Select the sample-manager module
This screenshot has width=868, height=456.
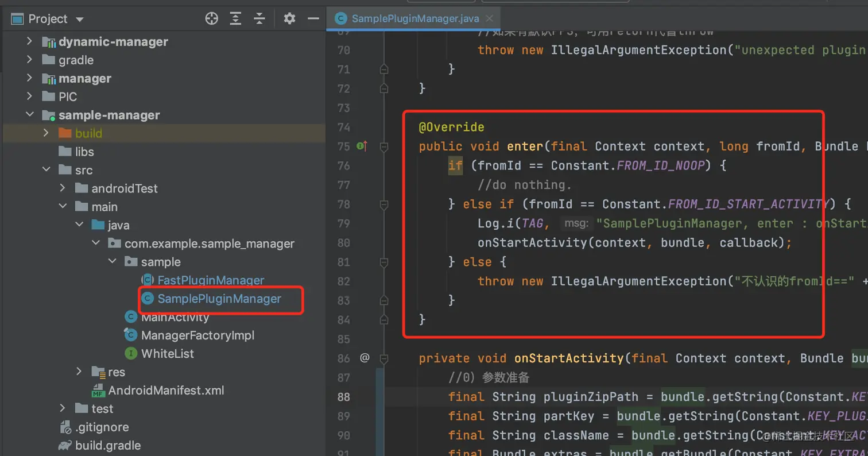(109, 115)
